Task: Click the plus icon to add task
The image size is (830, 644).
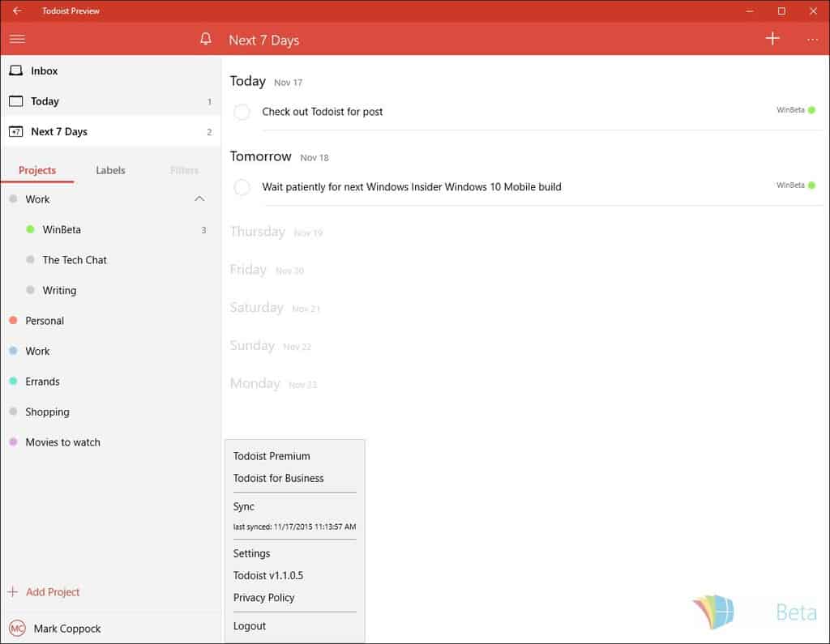Action: (x=772, y=39)
